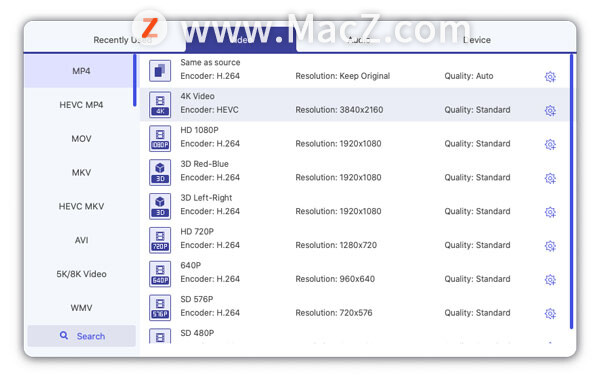Choose the 4K Video preset title
The image size is (600, 383).
click(197, 96)
